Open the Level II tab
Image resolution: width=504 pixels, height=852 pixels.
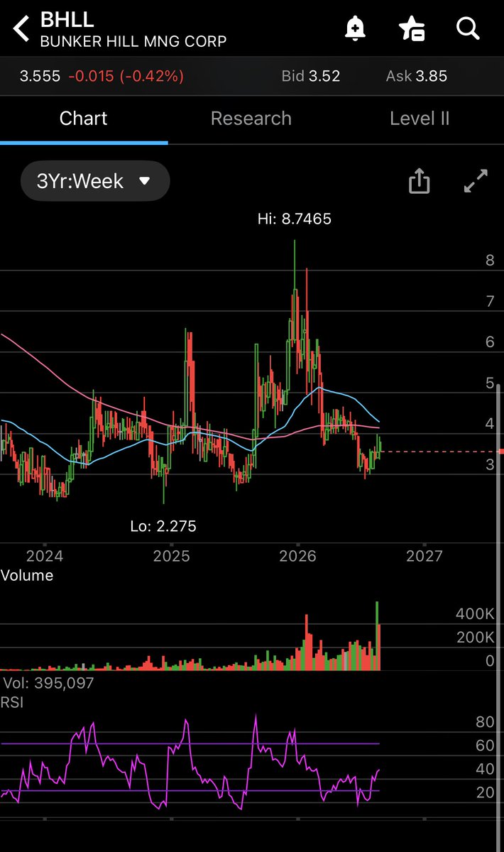(420, 119)
